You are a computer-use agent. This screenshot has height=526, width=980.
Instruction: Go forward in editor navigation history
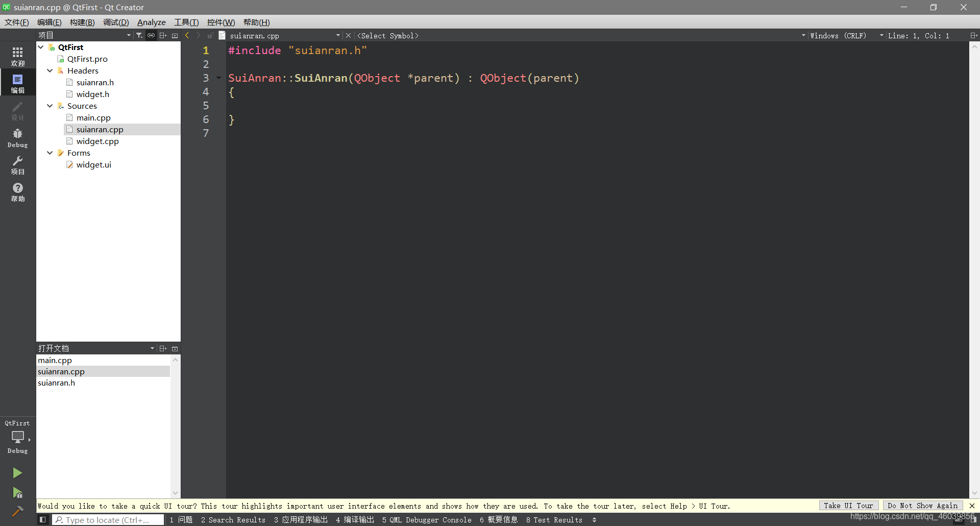click(x=199, y=35)
